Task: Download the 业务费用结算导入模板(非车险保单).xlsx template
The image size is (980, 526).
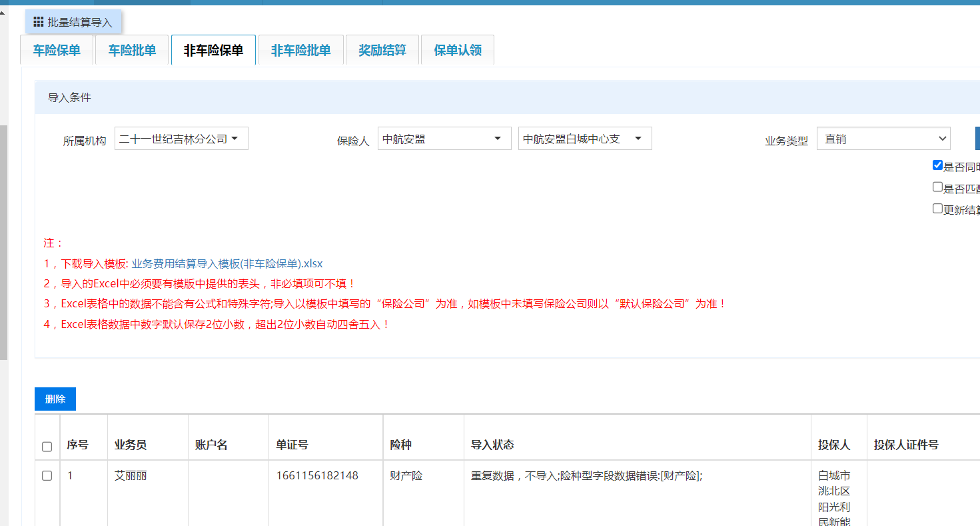Action: pos(227,264)
